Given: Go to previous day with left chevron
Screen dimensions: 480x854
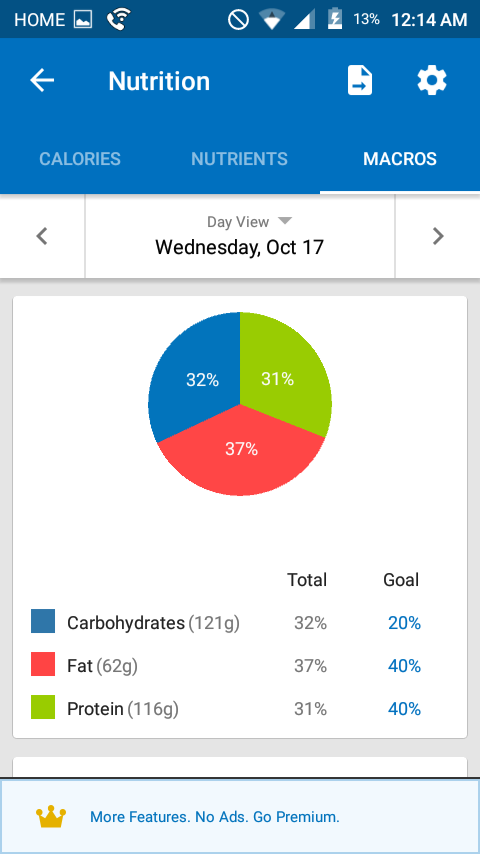Looking at the screenshot, I should 42,236.
